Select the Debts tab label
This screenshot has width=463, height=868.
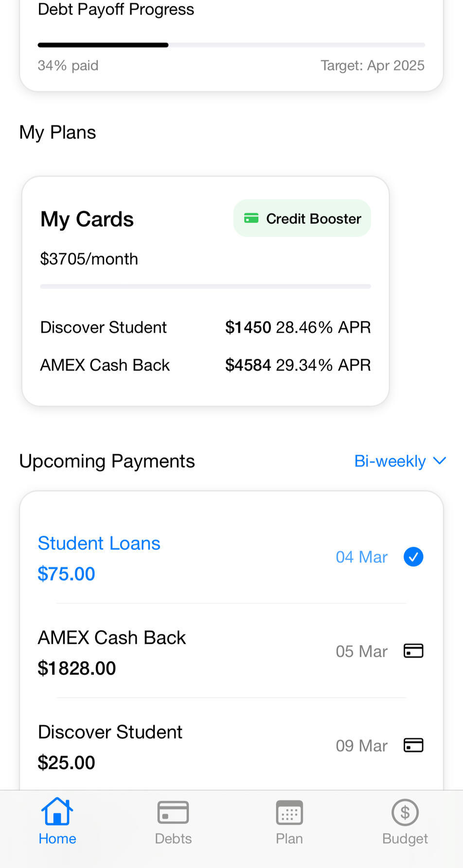(x=173, y=838)
